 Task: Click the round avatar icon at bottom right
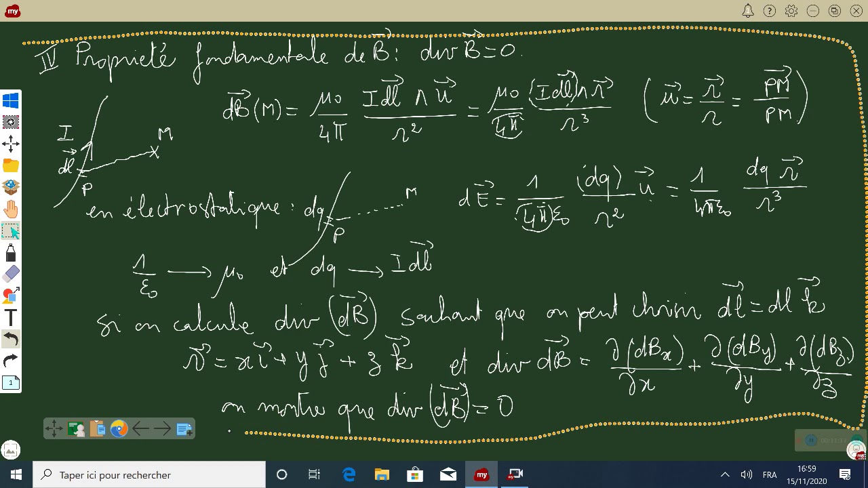(x=856, y=449)
